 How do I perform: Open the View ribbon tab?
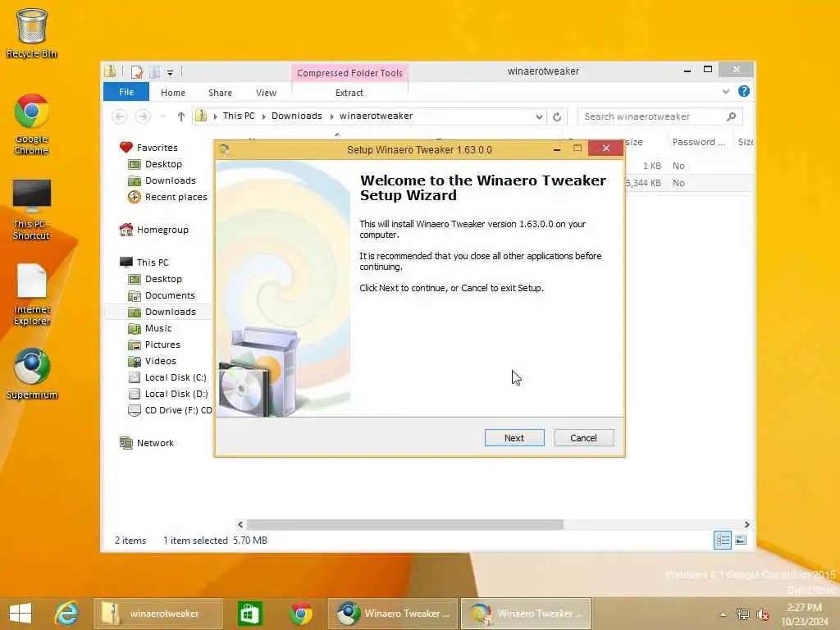[x=266, y=93]
